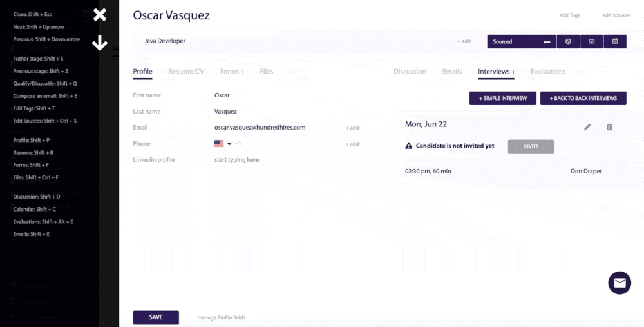Click the Save button

[156, 317]
